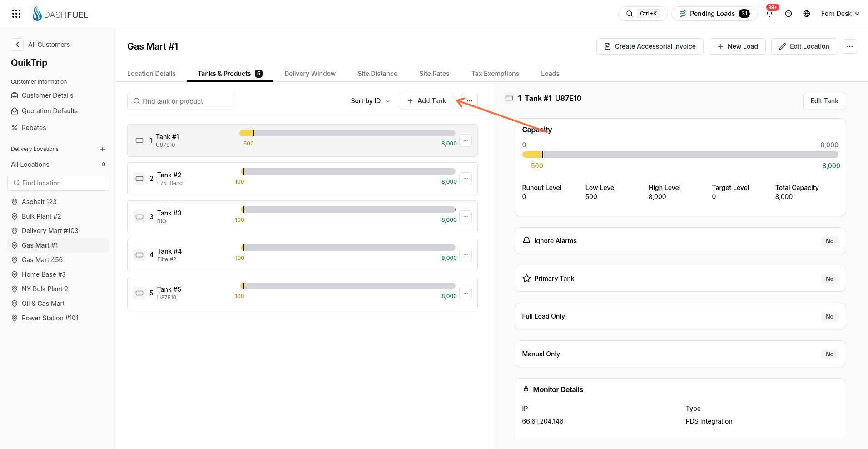The image size is (868, 449).
Task: Open the more options button next to Edit Location
Action: (x=849, y=46)
